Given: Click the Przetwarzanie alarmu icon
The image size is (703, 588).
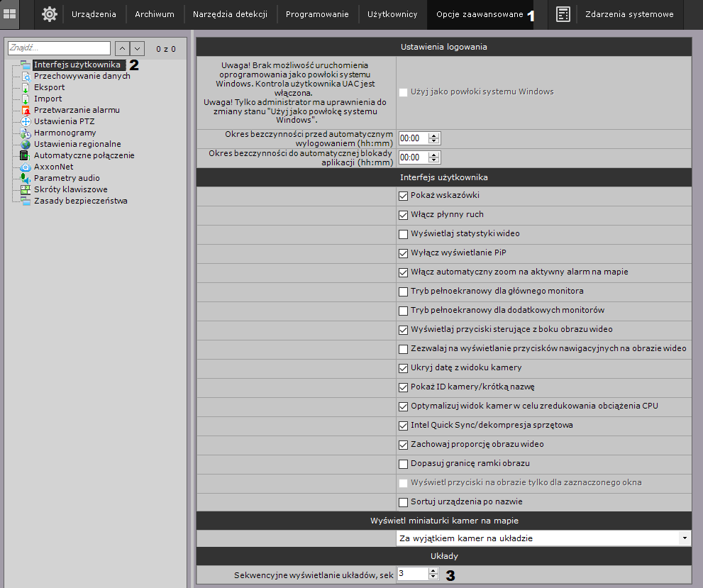Looking at the screenshot, I should coord(26,110).
